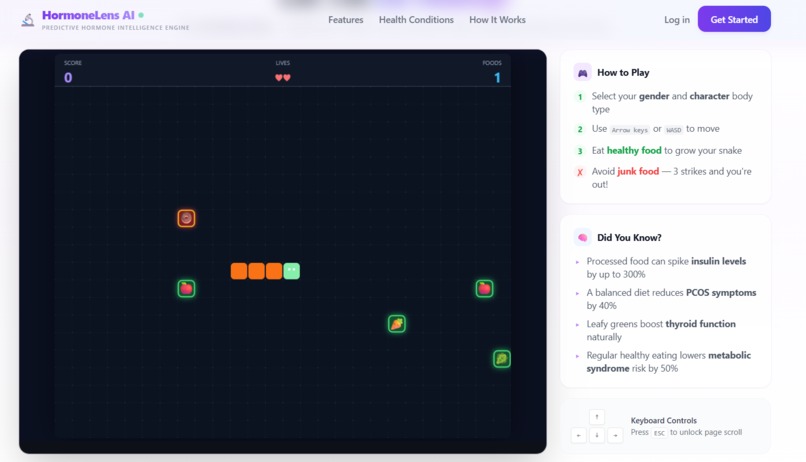Click the down arrow key icon
This screenshot has height=462, width=806.
[x=597, y=435]
